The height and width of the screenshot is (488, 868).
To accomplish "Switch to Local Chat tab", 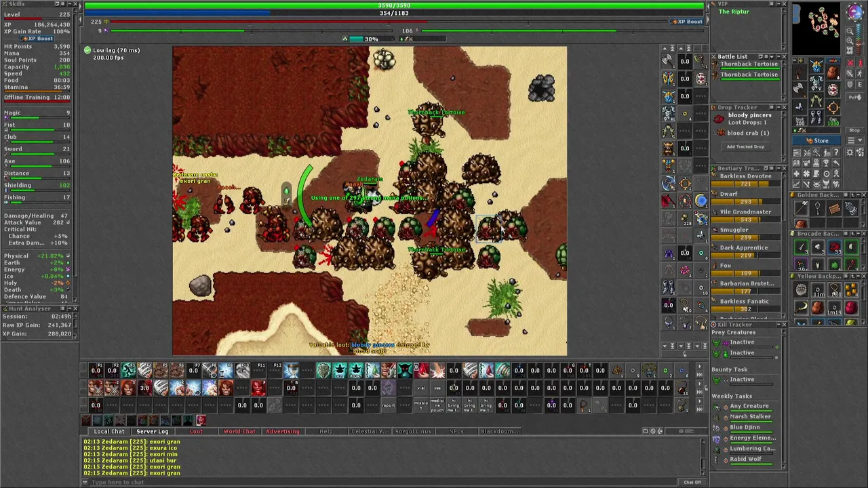I will point(109,431).
